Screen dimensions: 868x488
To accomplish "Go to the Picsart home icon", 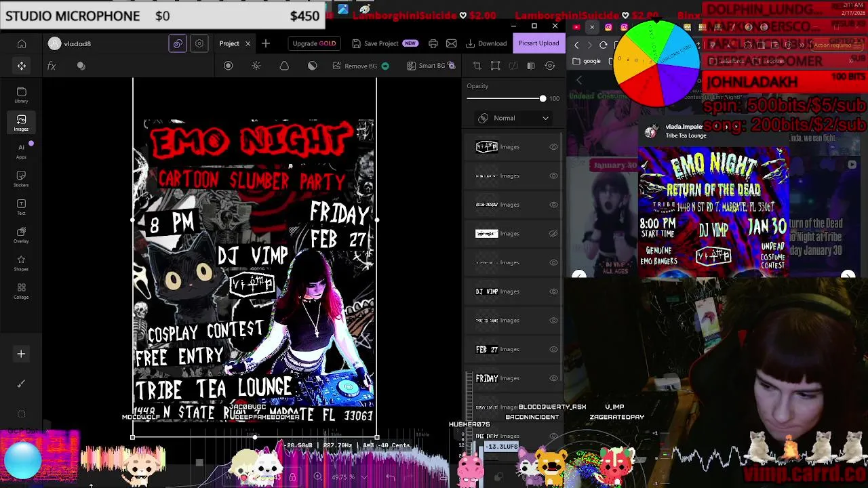I will 22,43.
